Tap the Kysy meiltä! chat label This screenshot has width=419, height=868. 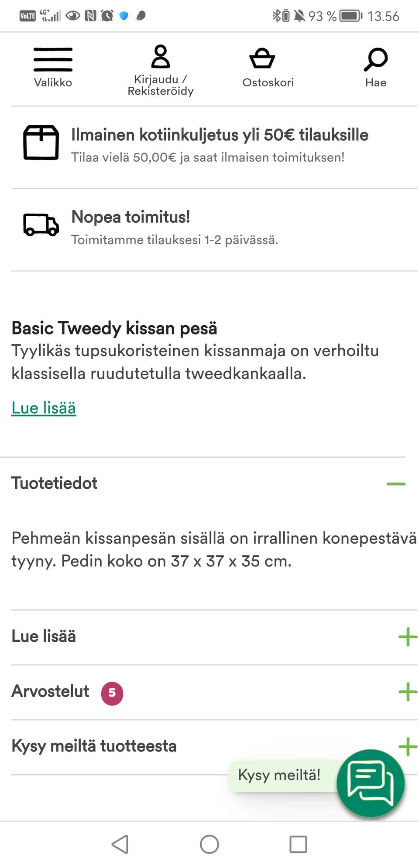point(279,775)
